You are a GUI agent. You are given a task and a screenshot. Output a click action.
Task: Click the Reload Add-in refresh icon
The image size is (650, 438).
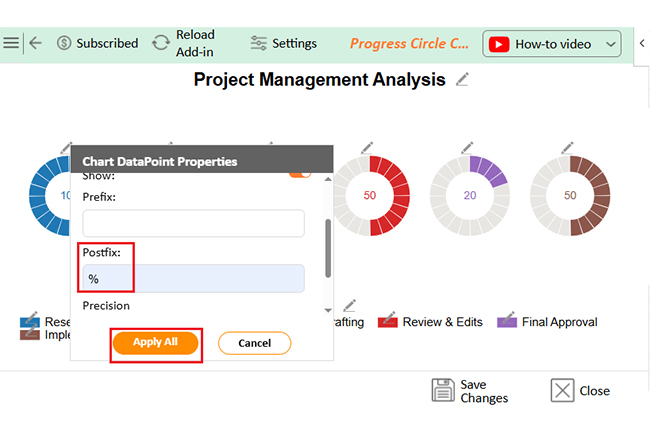point(161,43)
